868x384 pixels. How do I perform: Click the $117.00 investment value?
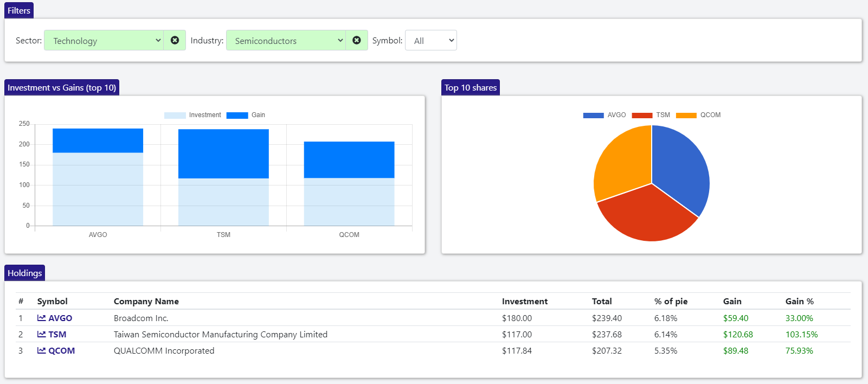point(517,335)
